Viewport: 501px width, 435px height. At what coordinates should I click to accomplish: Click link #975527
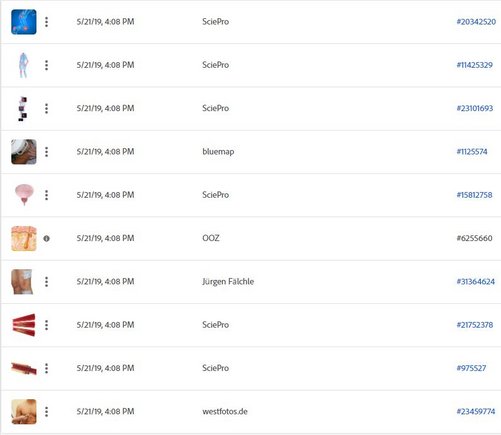471,369
